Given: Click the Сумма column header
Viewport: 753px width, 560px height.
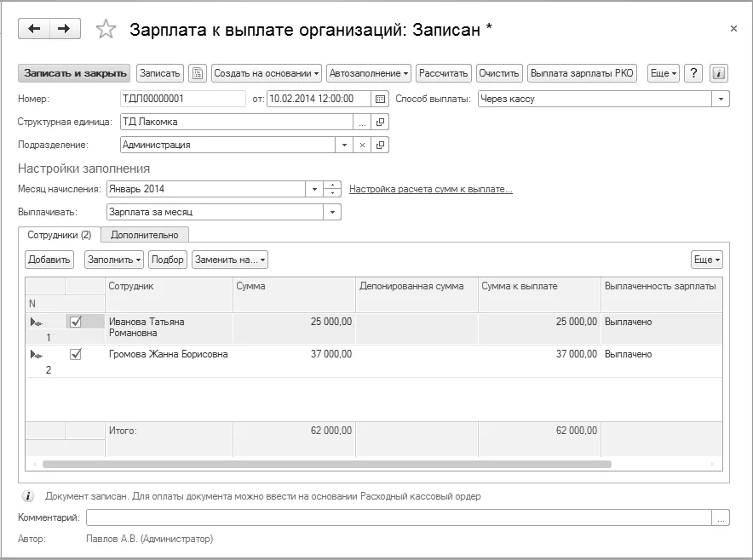Looking at the screenshot, I should point(295,294).
